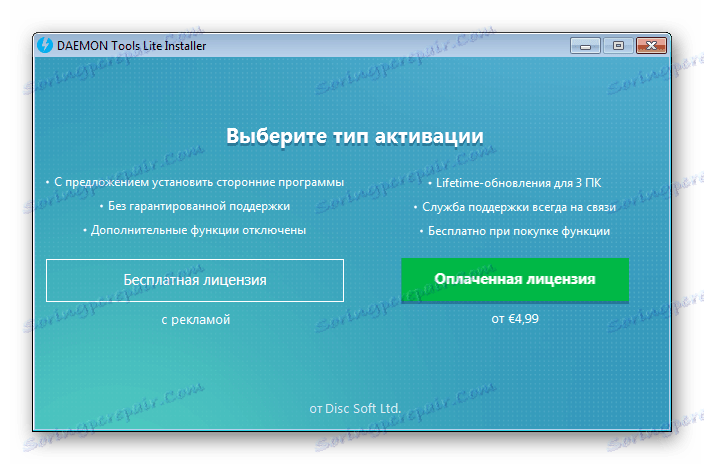Click 'Служба поддержки всегда на связи' text

(519, 208)
